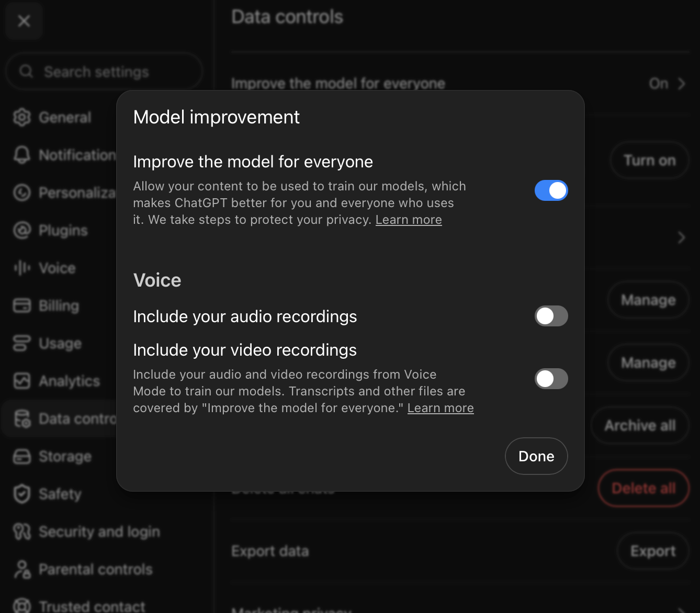Follow Learn more link under video recordings

coord(441,408)
